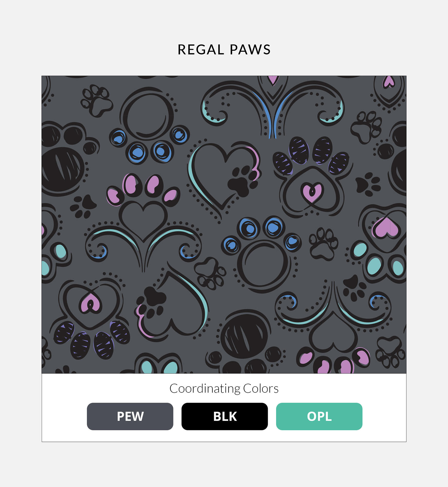Choose the black BLK coordinating color

point(225,416)
